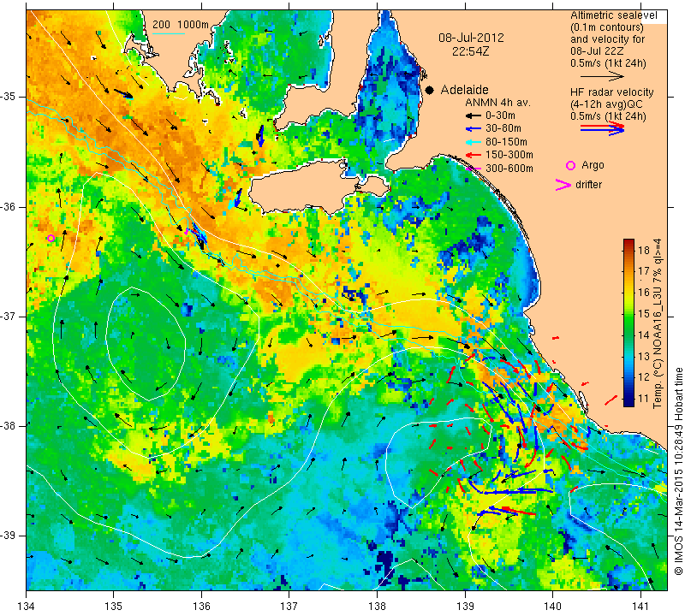
Task: Click the colorbar tick label '15'
Action: (644, 314)
